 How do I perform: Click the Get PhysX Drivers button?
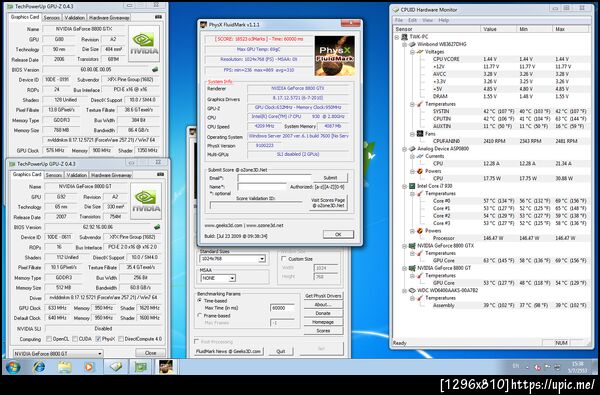pyautogui.click(x=323, y=296)
